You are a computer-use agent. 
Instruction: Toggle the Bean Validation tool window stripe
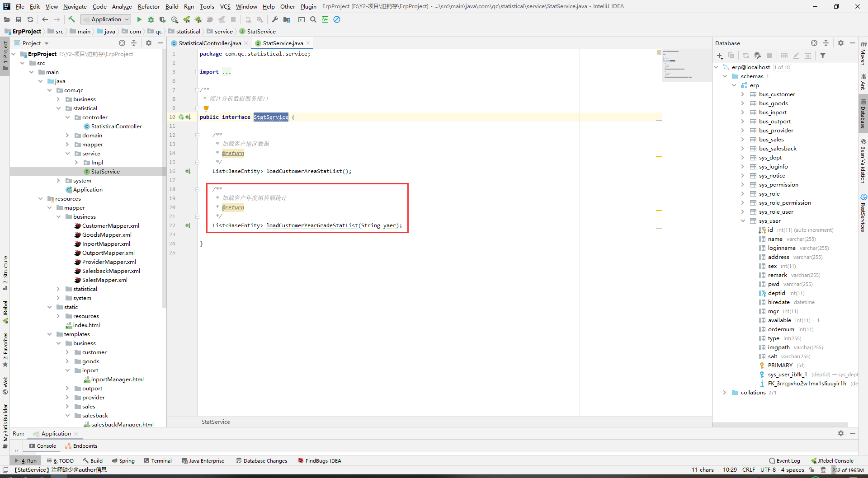point(863,161)
